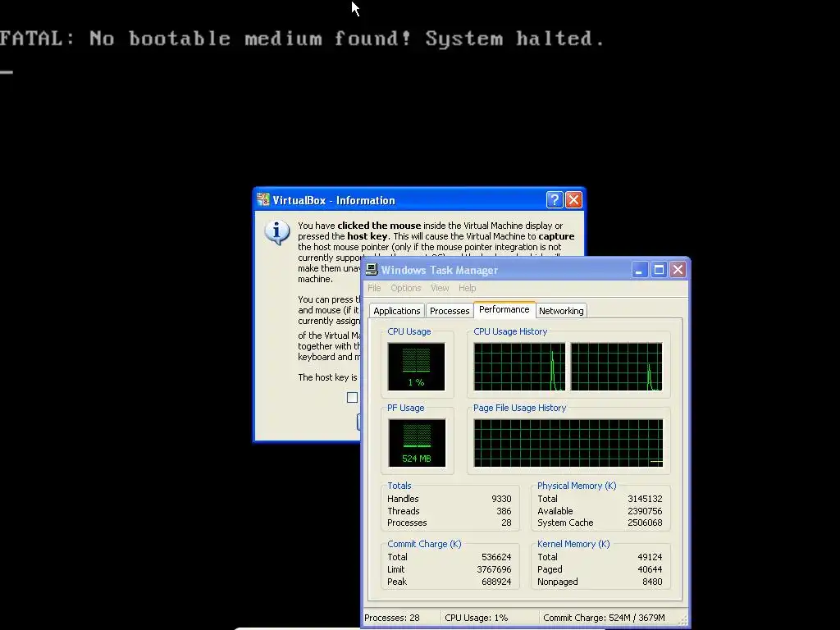
Task: Click Commit Charge Peak value 688924
Action: point(496,582)
